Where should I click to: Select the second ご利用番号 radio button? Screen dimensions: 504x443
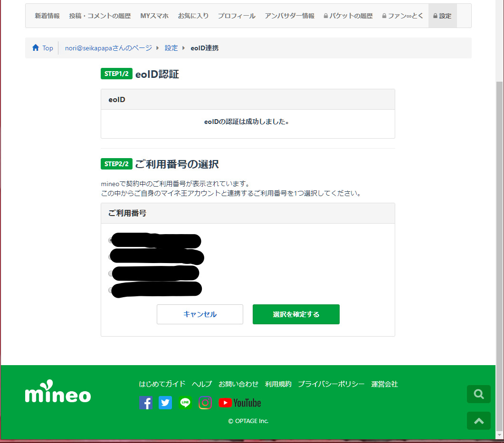coord(111,257)
